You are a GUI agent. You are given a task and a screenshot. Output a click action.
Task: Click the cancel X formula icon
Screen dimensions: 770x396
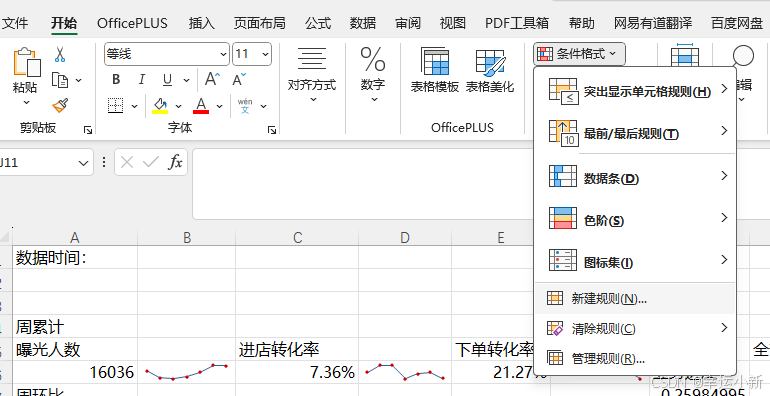[127, 162]
